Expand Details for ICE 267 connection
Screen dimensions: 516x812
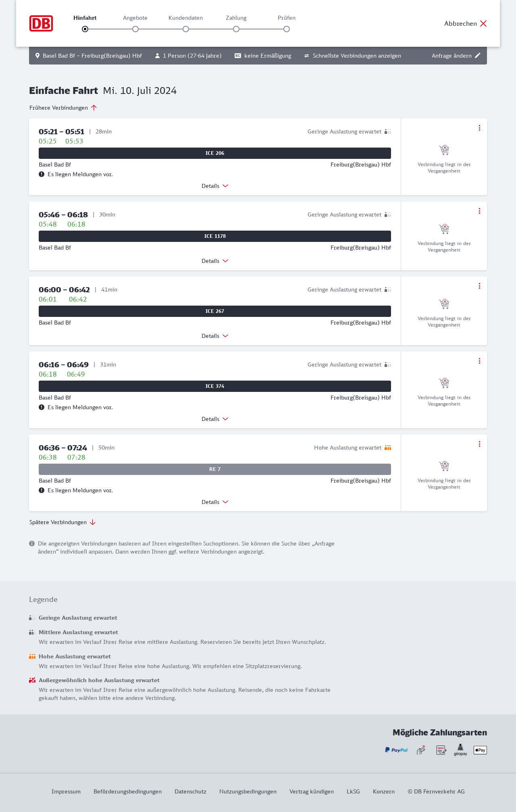click(x=215, y=336)
